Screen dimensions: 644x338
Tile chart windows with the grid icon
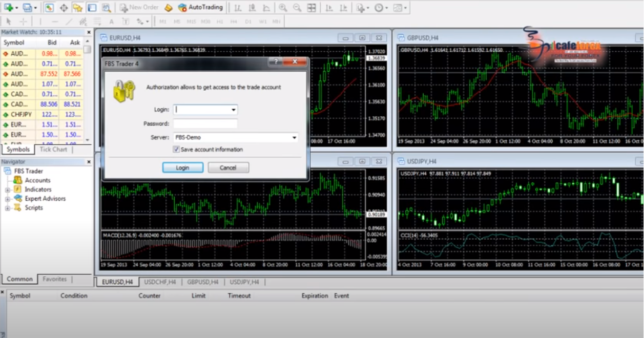coord(311,8)
